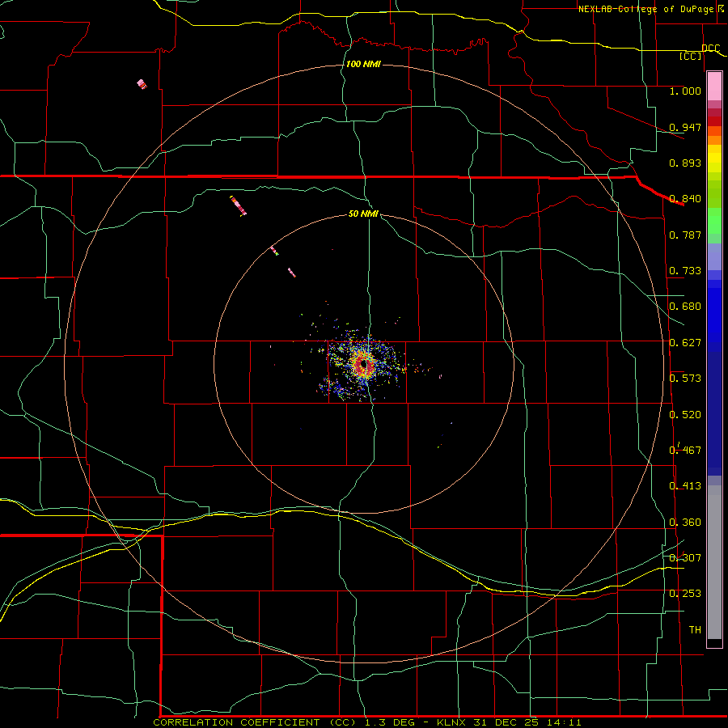Select the 0.627 legend value

click(685, 343)
